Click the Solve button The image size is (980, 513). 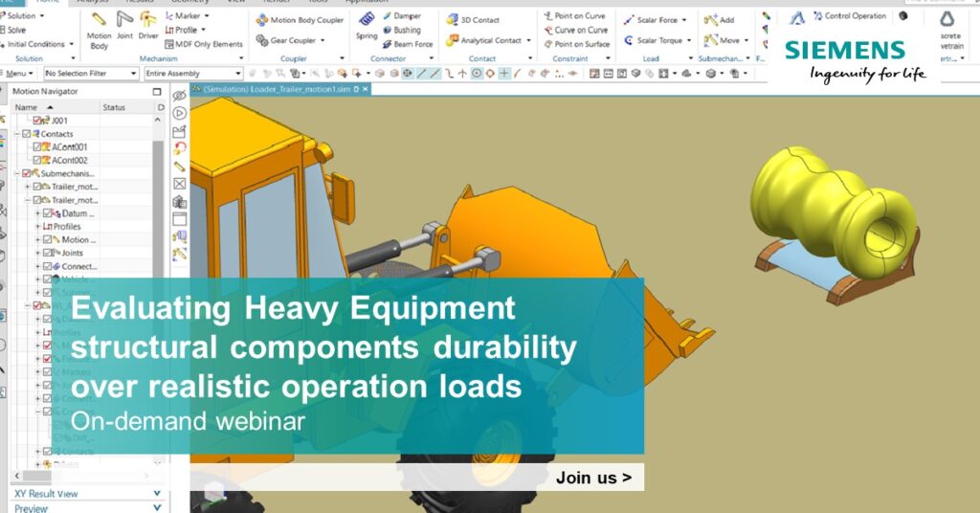click(x=17, y=30)
